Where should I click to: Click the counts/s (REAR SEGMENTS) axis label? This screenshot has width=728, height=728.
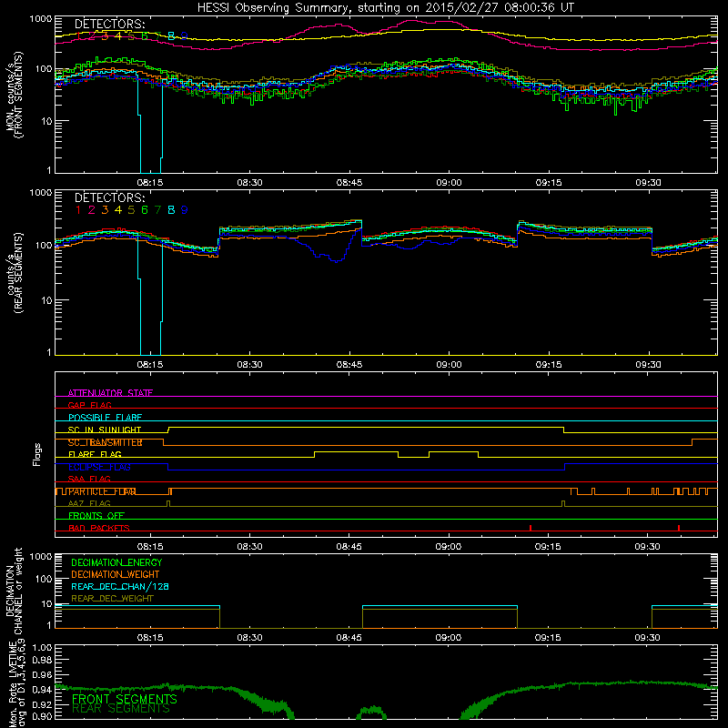15,274
